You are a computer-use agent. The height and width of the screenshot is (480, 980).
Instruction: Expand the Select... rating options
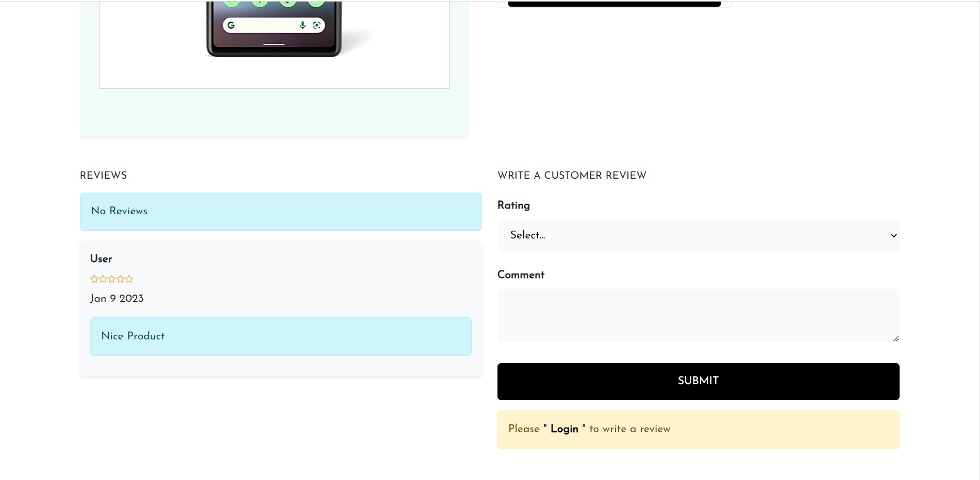pos(697,235)
